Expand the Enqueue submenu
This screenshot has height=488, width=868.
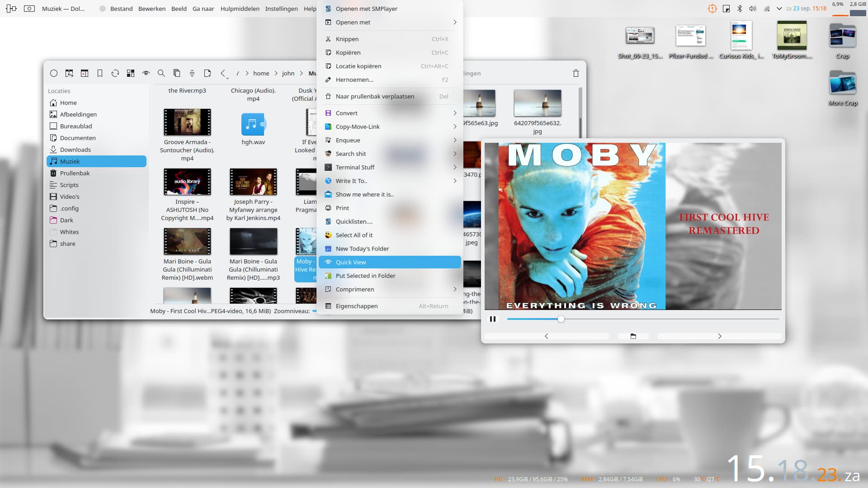pos(390,140)
